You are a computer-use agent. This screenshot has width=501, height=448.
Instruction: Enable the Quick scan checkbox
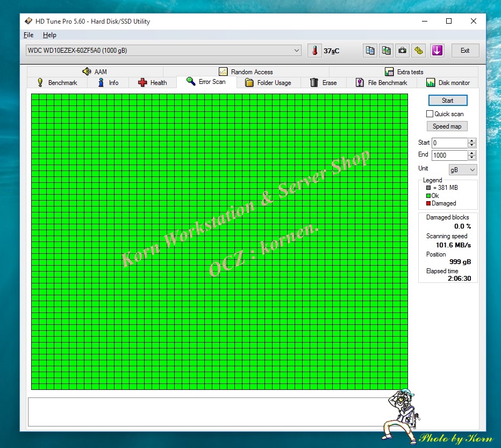point(430,114)
